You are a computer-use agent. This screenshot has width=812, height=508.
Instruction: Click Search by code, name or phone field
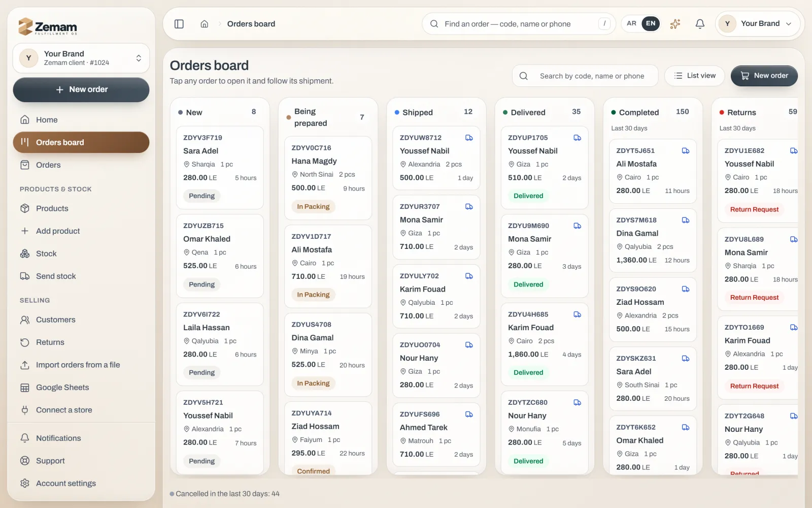(x=585, y=76)
